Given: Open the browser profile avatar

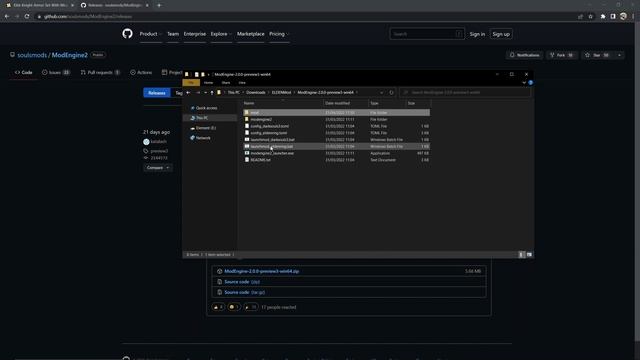Looking at the screenshot, I should pyautogui.click(x=623, y=16).
